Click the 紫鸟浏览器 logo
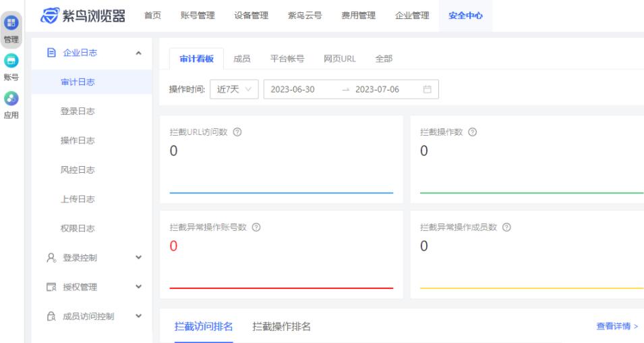 click(x=83, y=16)
